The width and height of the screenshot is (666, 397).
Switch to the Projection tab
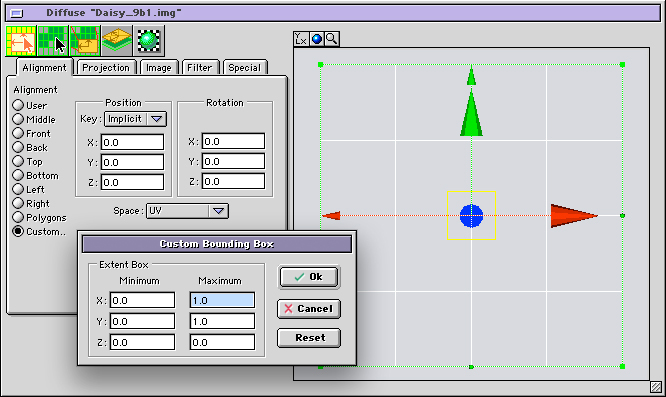coord(106,68)
